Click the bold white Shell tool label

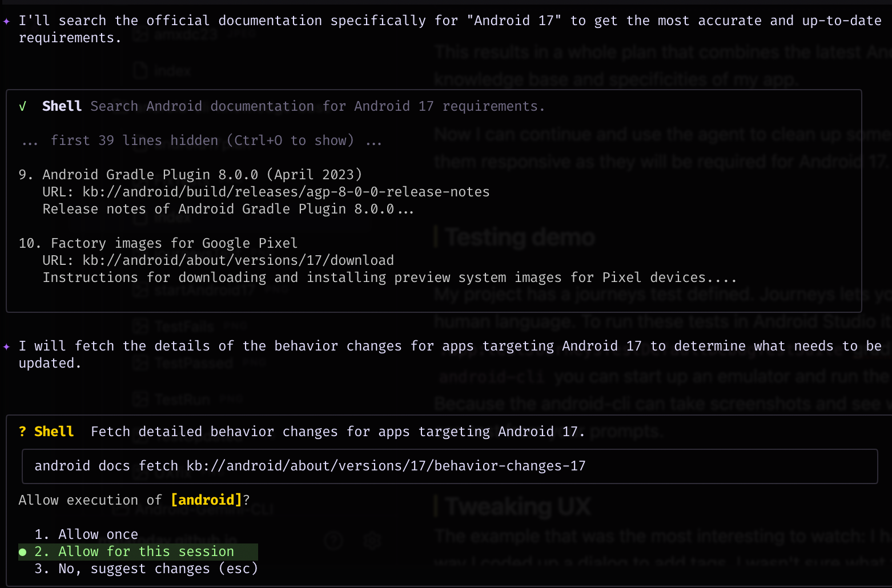[62, 106]
